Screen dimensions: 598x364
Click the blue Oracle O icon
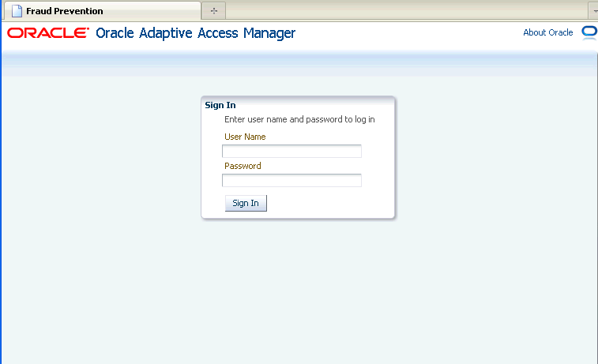click(x=589, y=32)
